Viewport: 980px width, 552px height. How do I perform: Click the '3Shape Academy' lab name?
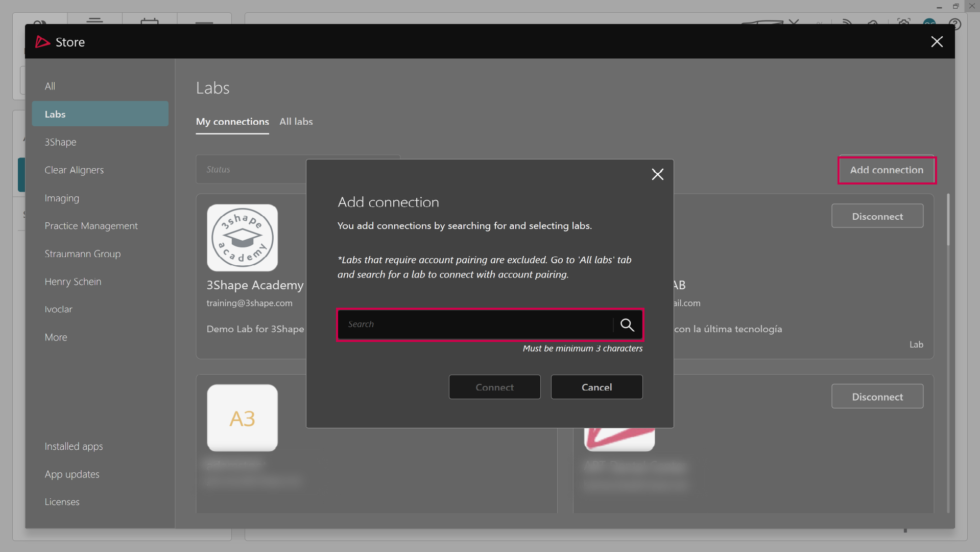(255, 285)
